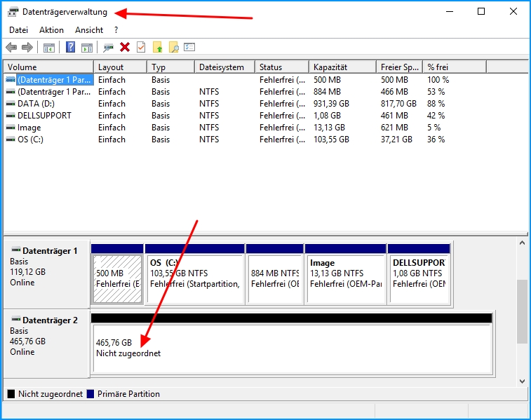Open the Ansicht menu
Screen dimensions: 531x420
pyautogui.click(x=89, y=30)
